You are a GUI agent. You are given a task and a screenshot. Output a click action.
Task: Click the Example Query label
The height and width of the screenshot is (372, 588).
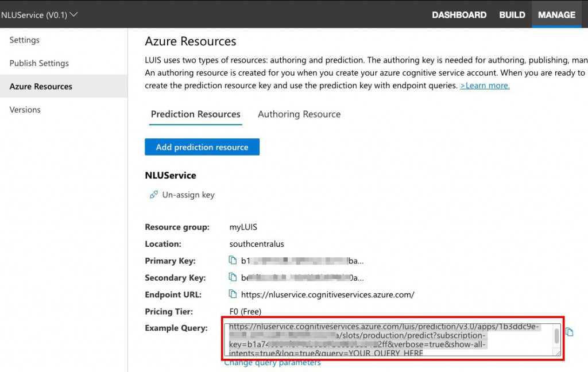coord(176,328)
